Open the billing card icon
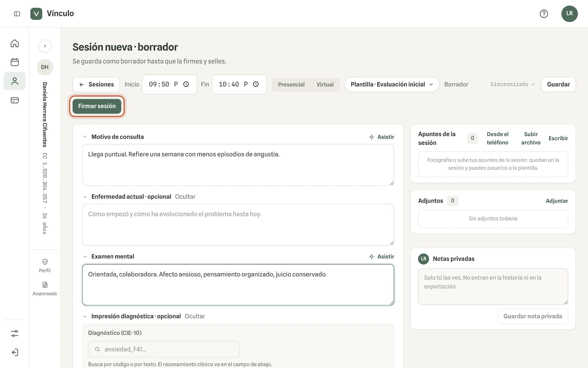This screenshot has width=588, height=368. pyautogui.click(x=15, y=100)
